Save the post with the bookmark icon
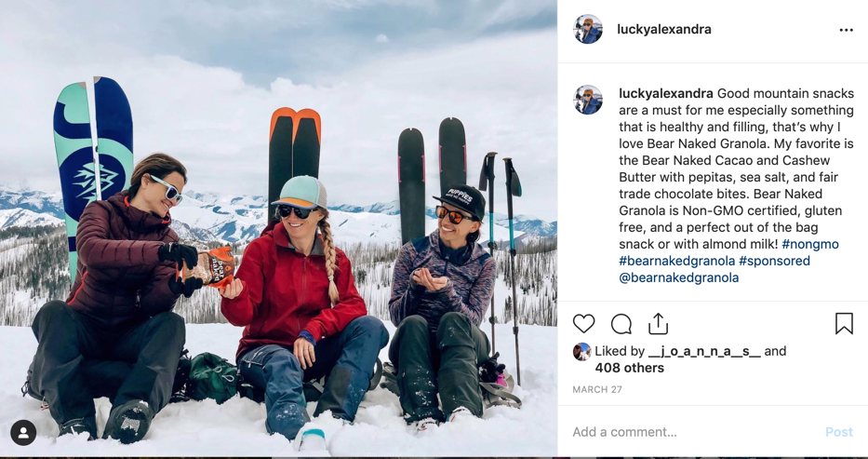This screenshot has width=868, height=459. [x=844, y=324]
